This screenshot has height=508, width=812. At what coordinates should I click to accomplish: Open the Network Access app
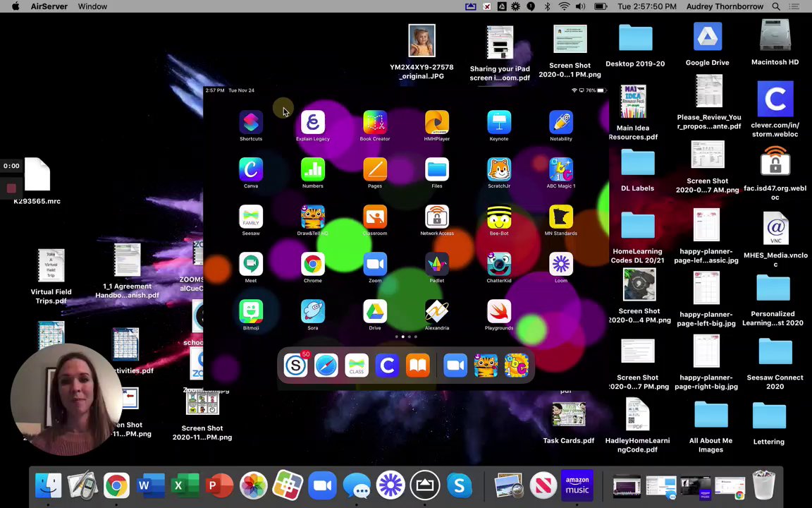pos(437,217)
